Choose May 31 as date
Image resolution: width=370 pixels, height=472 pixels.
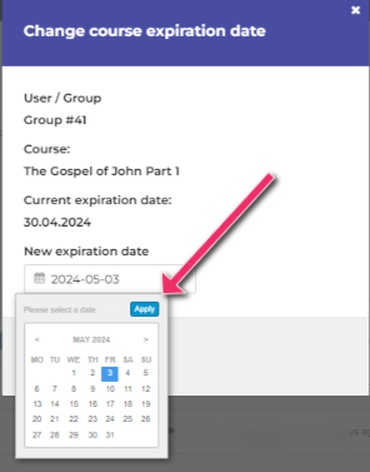[x=110, y=435]
